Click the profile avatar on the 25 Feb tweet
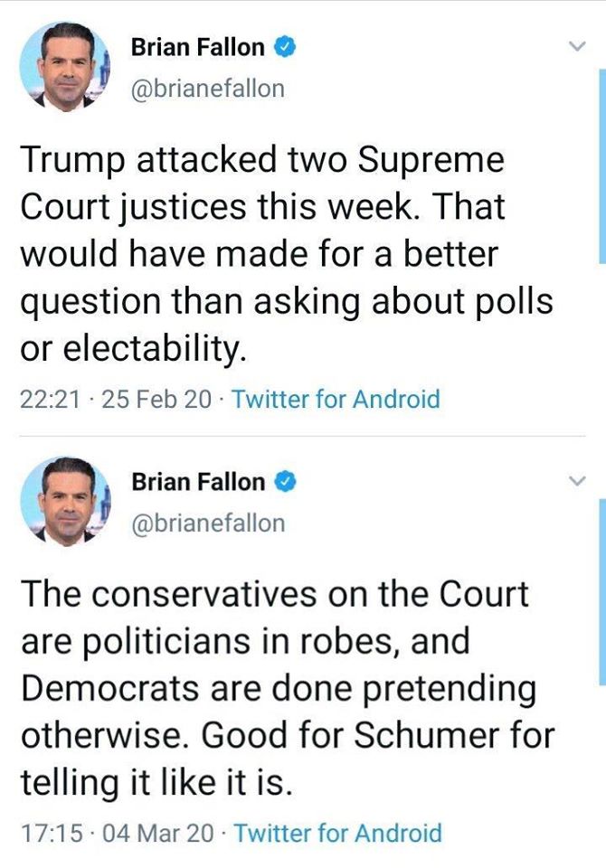 [64, 68]
